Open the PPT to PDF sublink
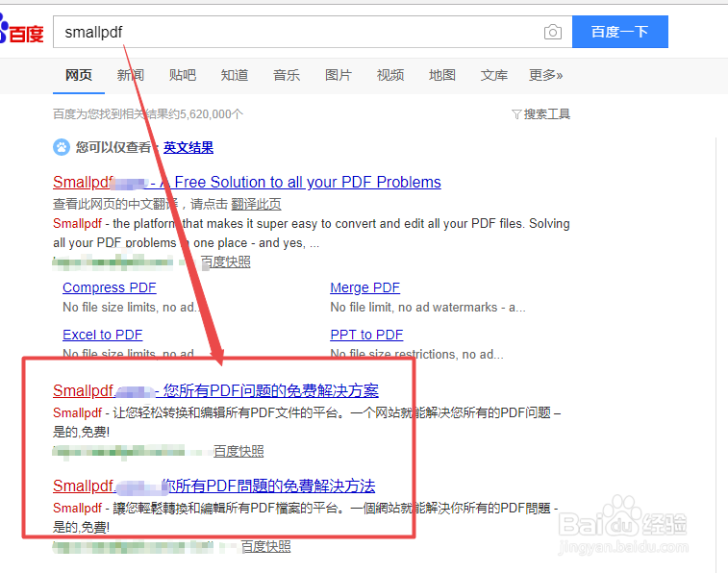 click(366, 335)
